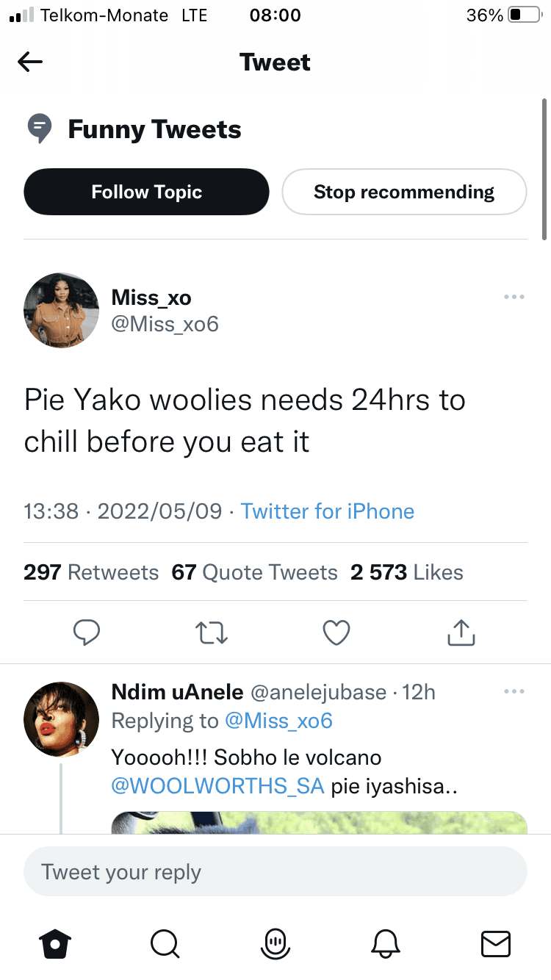Tap the Tweet your reply field
This screenshot has height=980, width=551.
[x=275, y=872]
